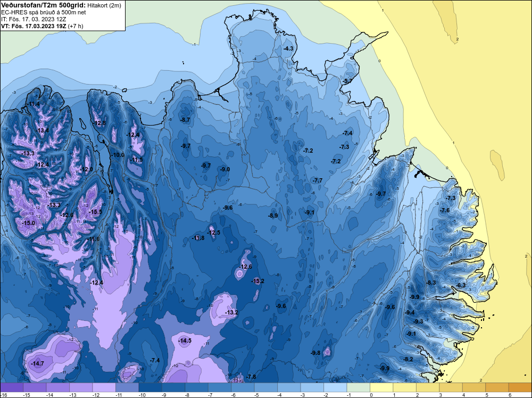Viewport: 532px width, 398px height.
Task: Pick the legend swatch between -10 and -9
Action: pyautogui.click(x=151, y=387)
